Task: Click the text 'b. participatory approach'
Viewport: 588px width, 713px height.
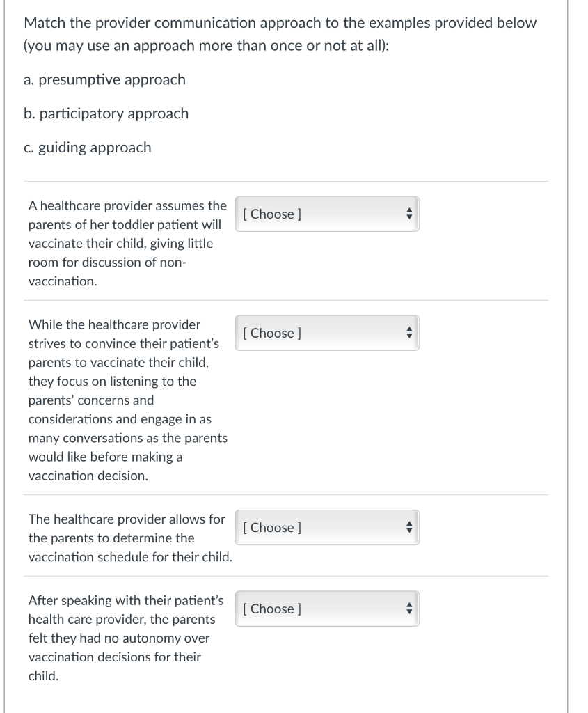Action: click(106, 113)
